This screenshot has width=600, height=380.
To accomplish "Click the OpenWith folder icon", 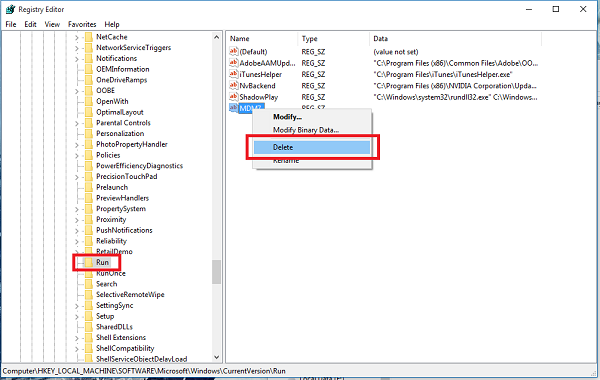I will coord(89,101).
